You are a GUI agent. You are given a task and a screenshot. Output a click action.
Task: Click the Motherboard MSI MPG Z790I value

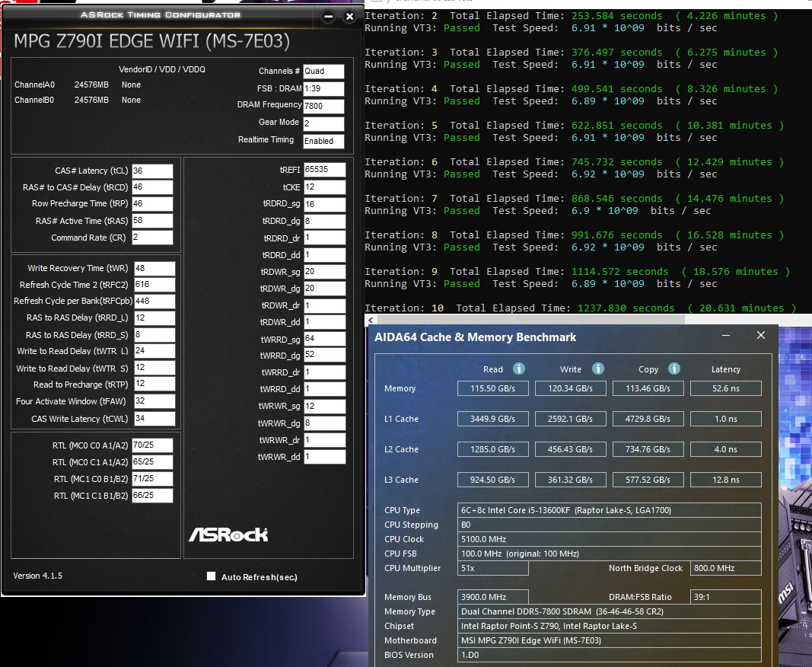pyautogui.click(x=609, y=640)
